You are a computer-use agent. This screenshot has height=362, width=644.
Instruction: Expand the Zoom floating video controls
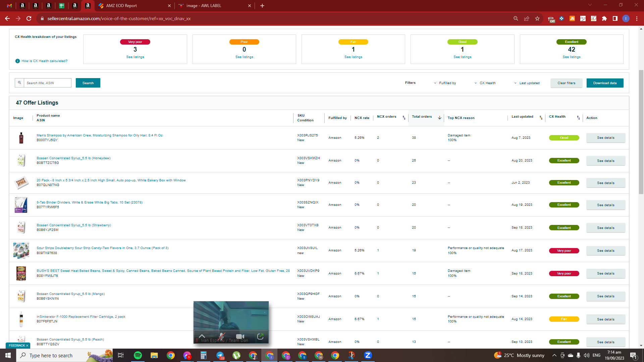[x=202, y=336]
